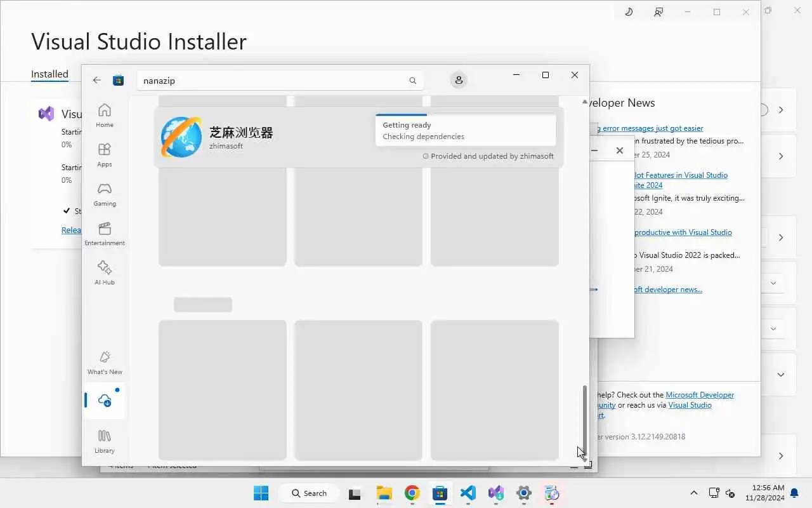Screen dimensions: 812x508
Task: Open the bottommost right chevron in rearmost window
Action: pos(781,455)
